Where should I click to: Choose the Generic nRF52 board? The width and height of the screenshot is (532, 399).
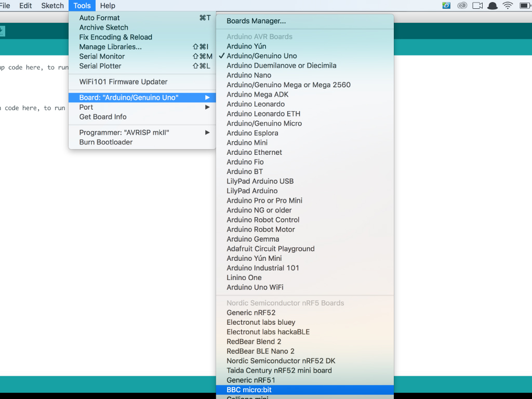(304, 313)
